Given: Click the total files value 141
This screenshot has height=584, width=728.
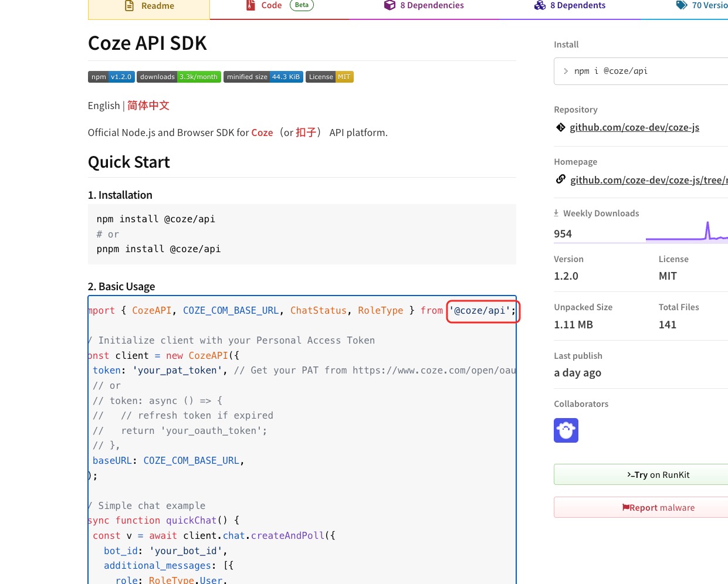Looking at the screenshot, I should point(668,325).
